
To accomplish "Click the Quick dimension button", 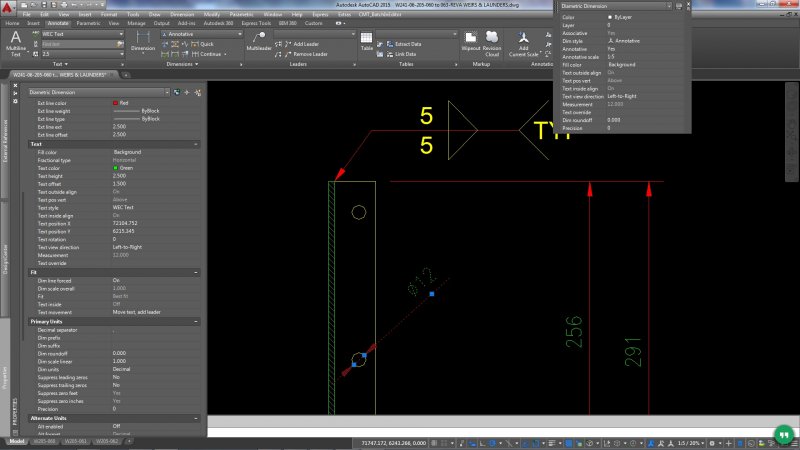I will pos(203,44).
